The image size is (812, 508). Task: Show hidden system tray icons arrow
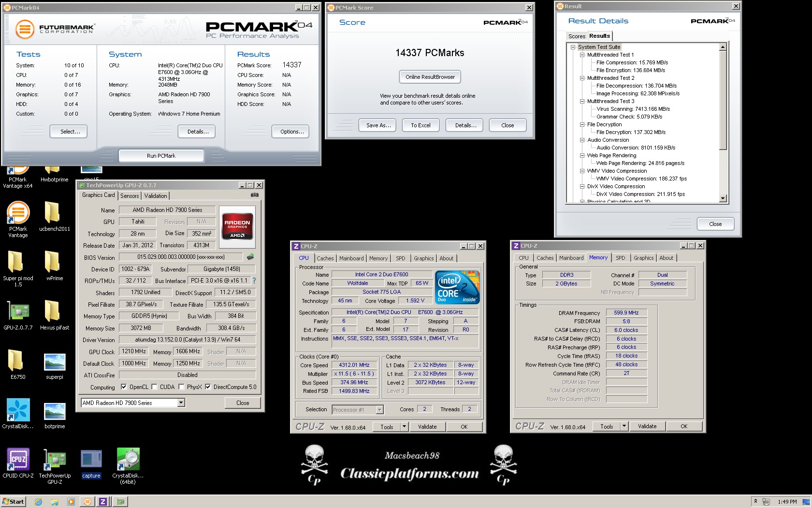pyautogui.click(x=755, y=501)
